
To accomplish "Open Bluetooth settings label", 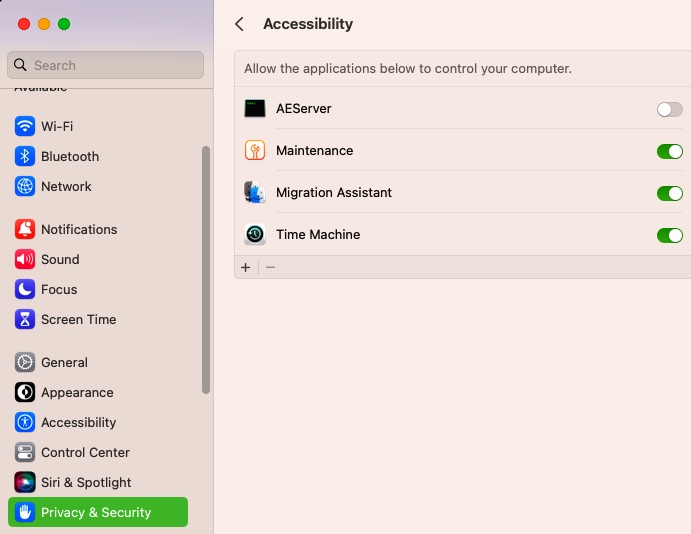I will [70, 156].
